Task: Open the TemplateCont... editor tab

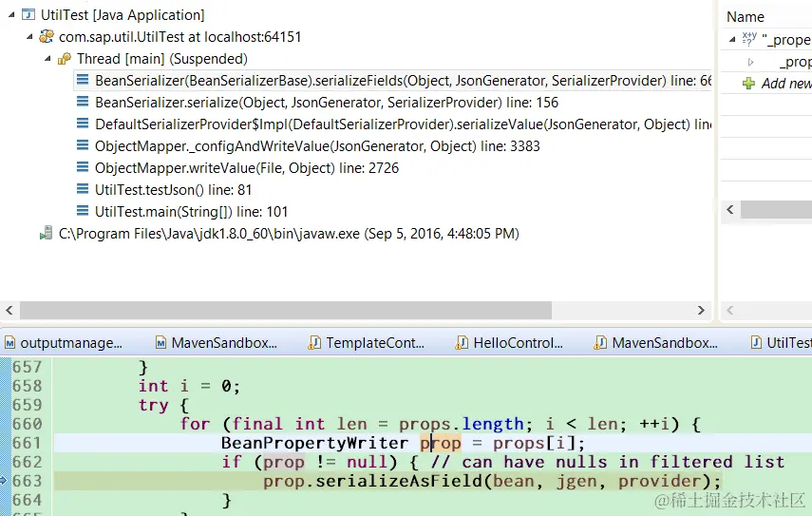Action: [367, 342]
